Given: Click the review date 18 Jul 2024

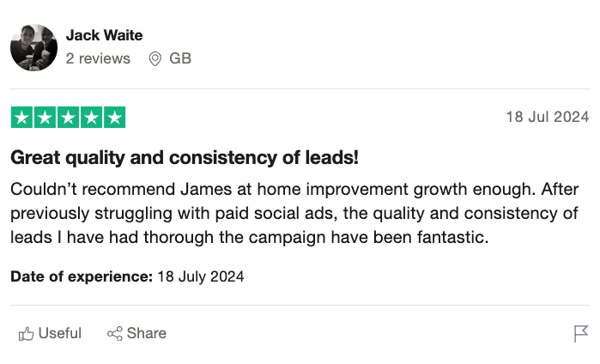Looking at the screenshot, I should (x=548, y=118).
